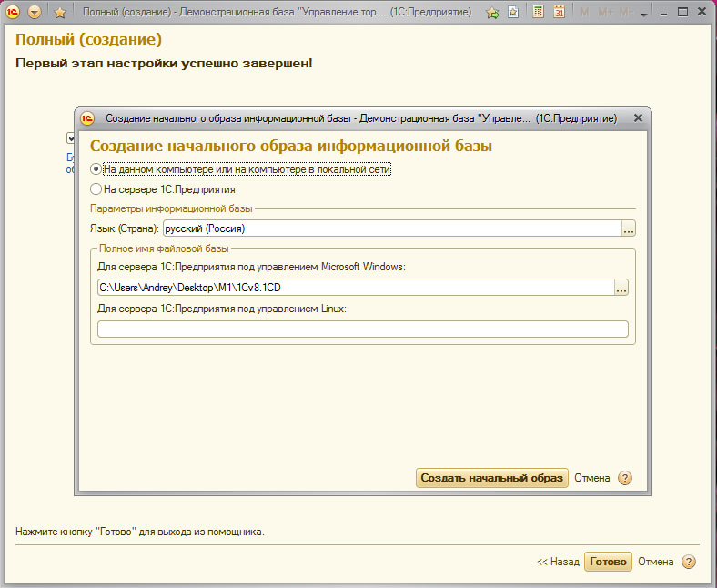Click the Язык (Страна) input field

point(392,228)
